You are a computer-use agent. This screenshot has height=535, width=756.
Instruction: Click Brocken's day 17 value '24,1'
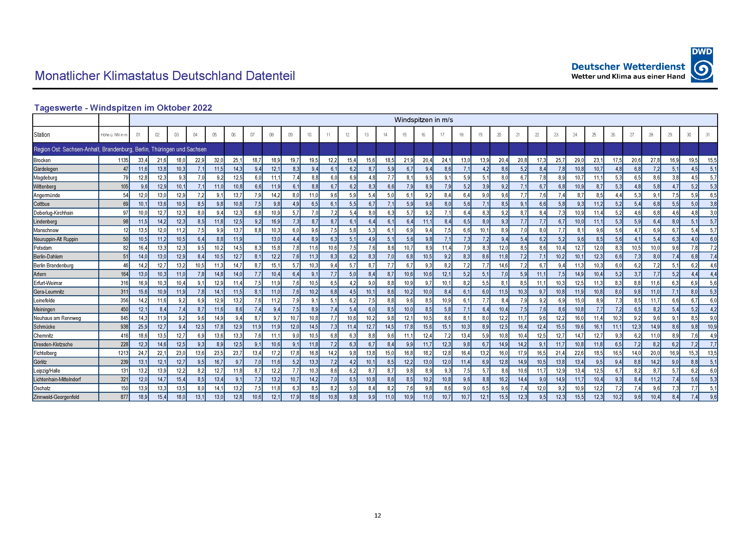click(x=446, y=160)
